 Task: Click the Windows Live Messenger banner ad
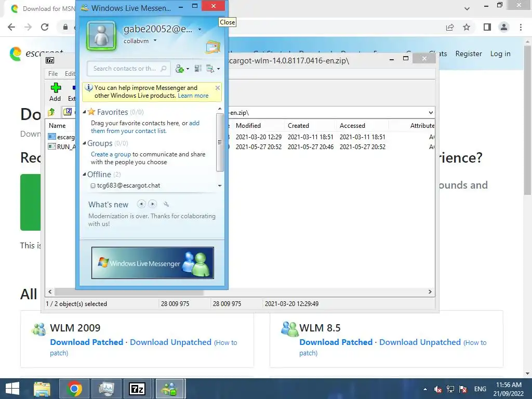pos(153,263)
